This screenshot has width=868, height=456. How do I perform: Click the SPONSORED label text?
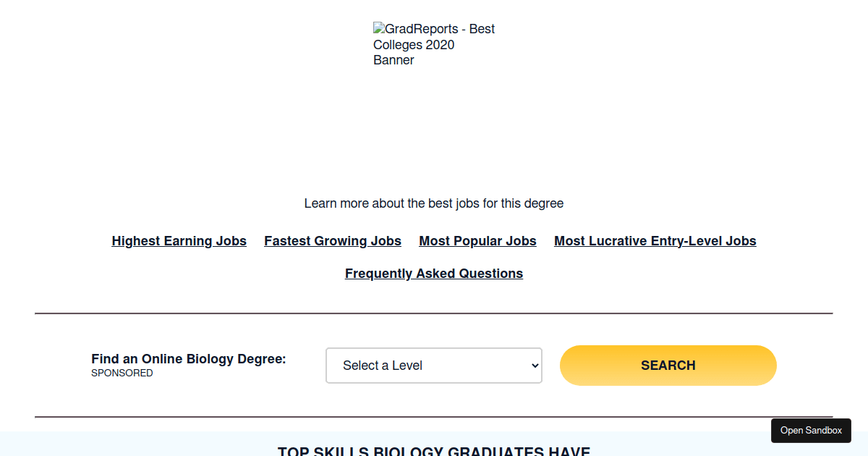tap(122, 373)
